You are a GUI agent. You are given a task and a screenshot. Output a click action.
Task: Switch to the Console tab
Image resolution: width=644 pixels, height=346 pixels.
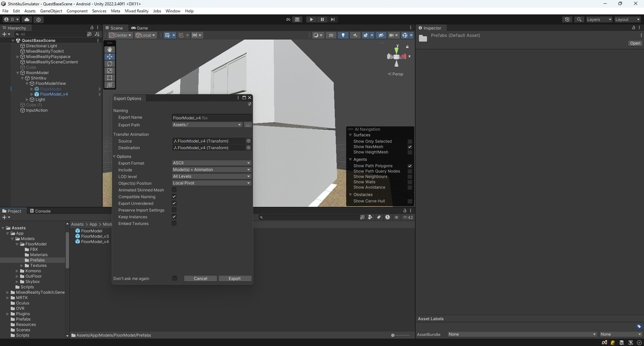pos(40,211)
